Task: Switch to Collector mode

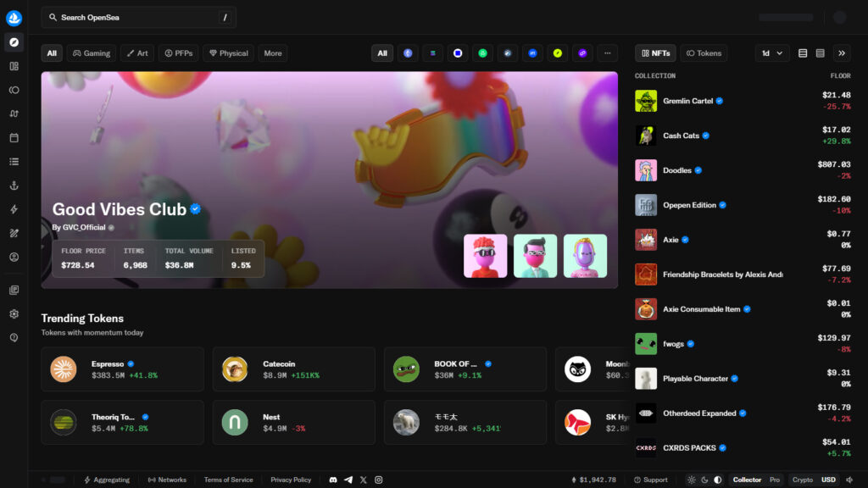Action: pyautogui.click(x=747, y=480)
